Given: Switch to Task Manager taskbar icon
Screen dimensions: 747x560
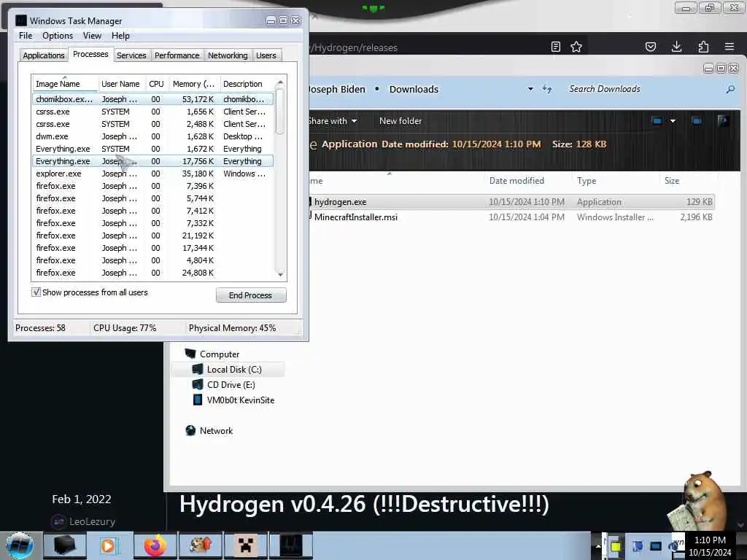Looking at the screenshot, I should [x=291, y=545].
